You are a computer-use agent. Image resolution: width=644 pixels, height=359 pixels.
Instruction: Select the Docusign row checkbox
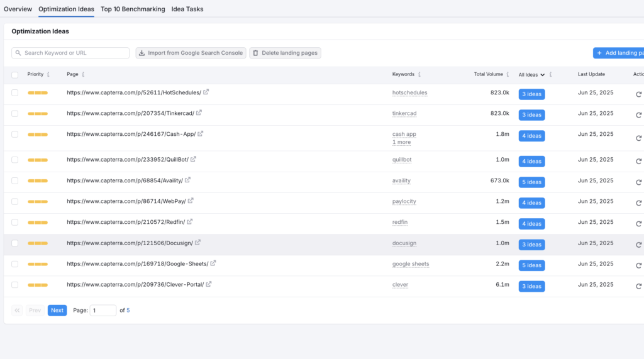(15, 243)
